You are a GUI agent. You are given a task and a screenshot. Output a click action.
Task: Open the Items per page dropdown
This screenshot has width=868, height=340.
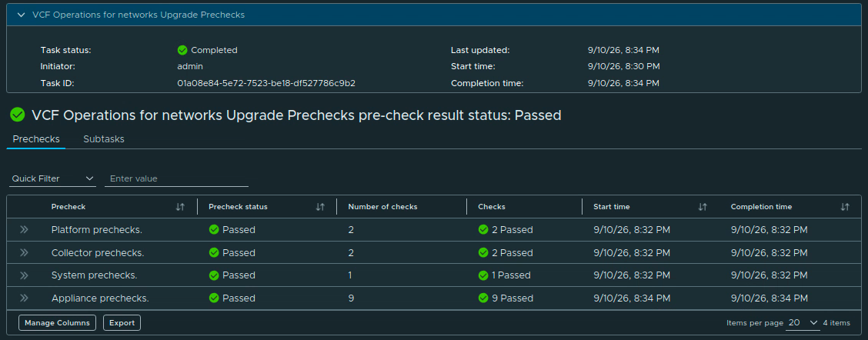802,322
